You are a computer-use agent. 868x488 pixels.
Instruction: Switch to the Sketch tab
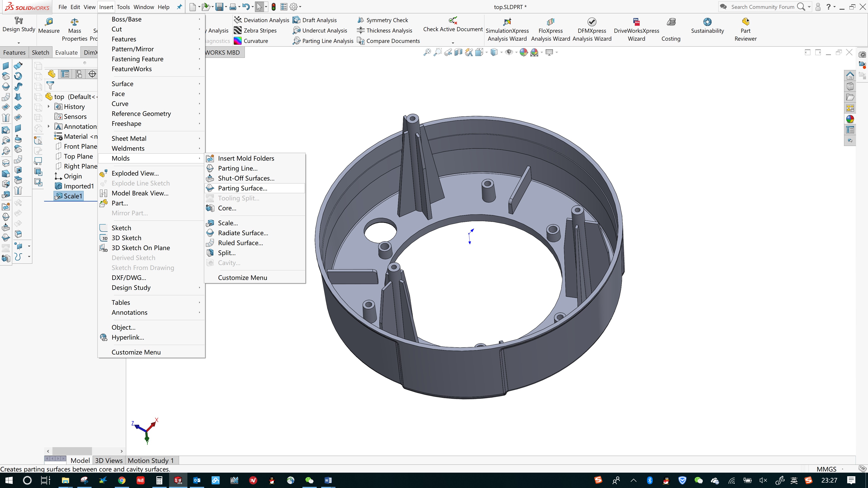click(x=40, y=53)
